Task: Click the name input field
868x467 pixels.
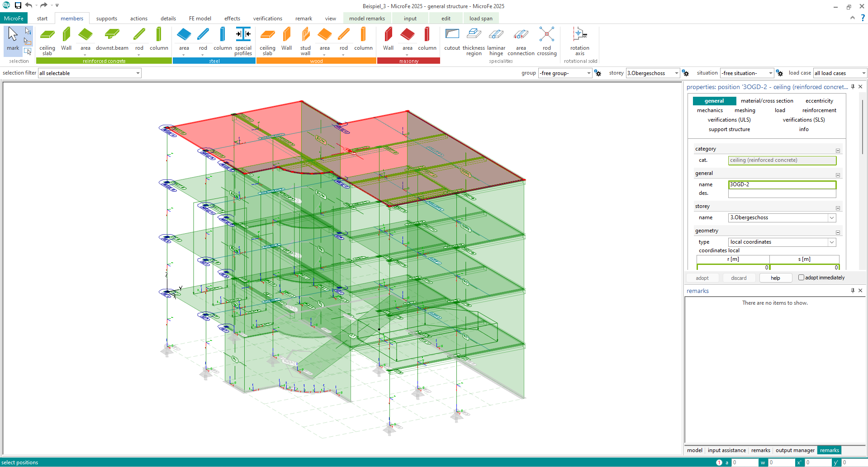Action: point(782,184)
